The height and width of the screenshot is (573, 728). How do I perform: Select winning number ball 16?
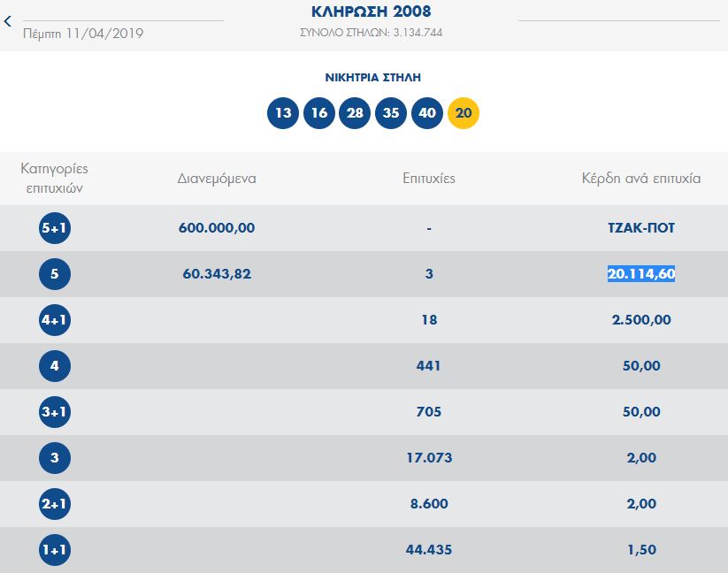click(319, 113)
